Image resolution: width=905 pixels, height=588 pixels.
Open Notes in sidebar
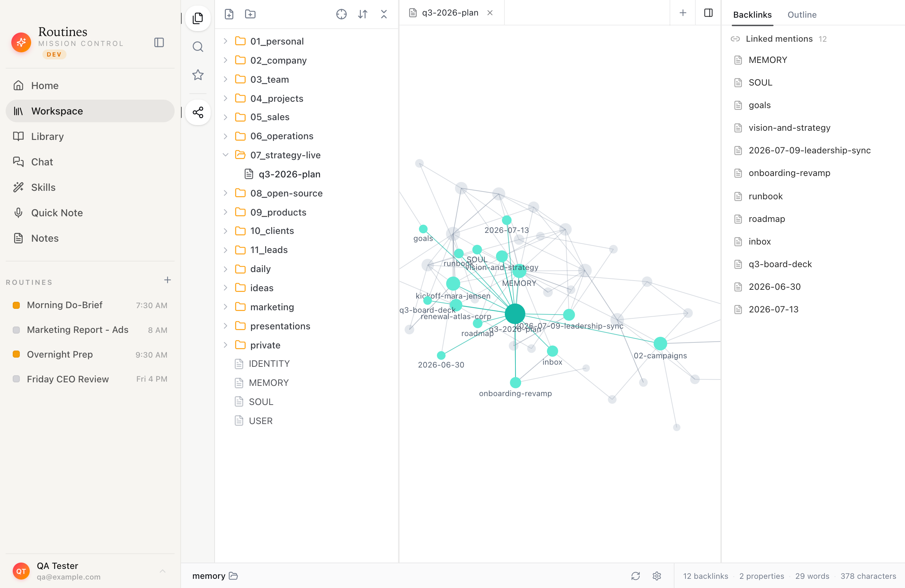90,238
